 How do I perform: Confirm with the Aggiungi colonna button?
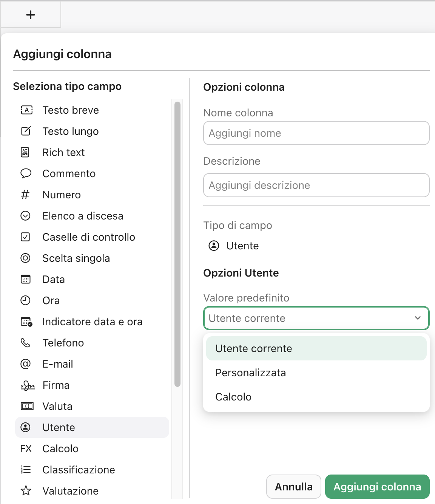[377, 487]
